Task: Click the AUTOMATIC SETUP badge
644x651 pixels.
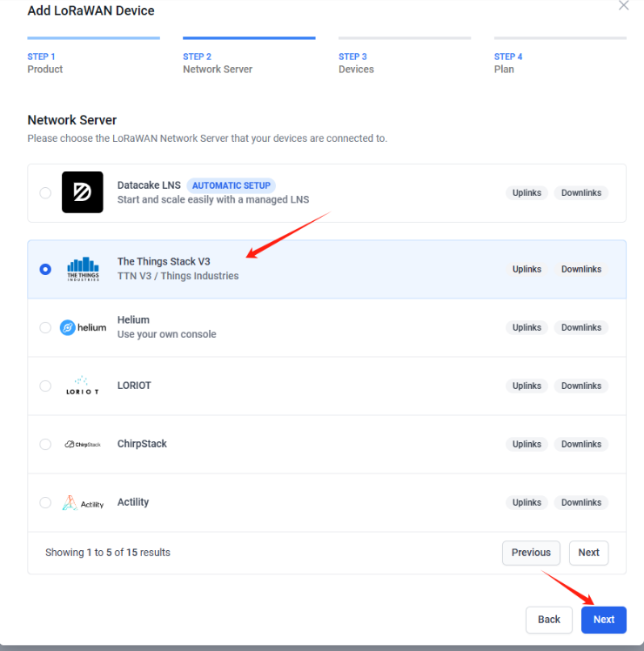Action: pos(231,185)
